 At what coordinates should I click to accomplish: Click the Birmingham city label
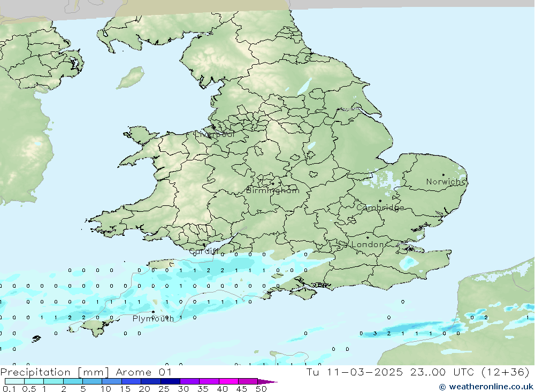[x=273, y=191]
